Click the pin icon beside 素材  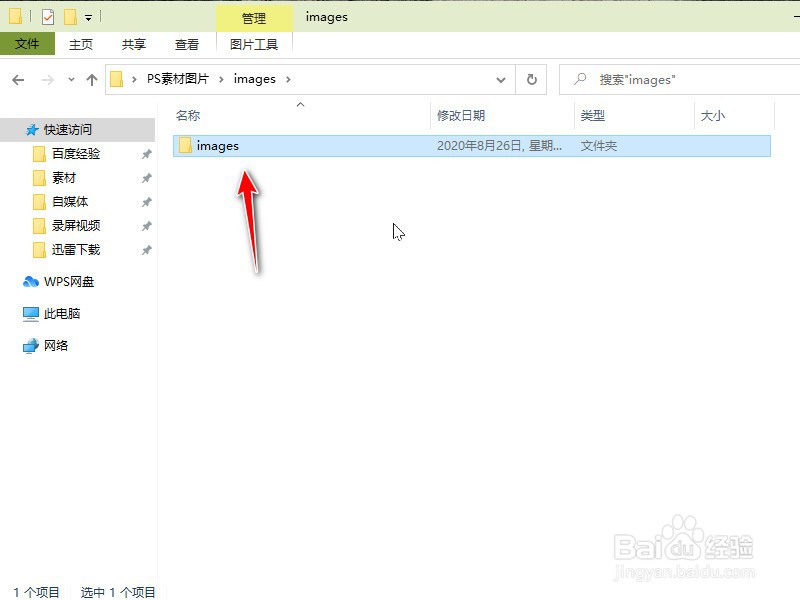click(146, 178)
